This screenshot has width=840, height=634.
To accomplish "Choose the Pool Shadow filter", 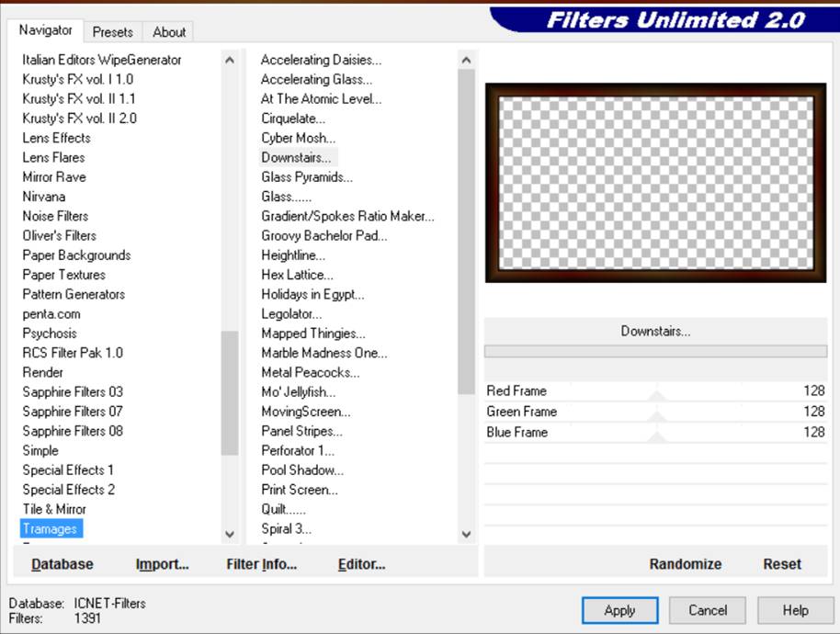I will [x=301, y=470].
